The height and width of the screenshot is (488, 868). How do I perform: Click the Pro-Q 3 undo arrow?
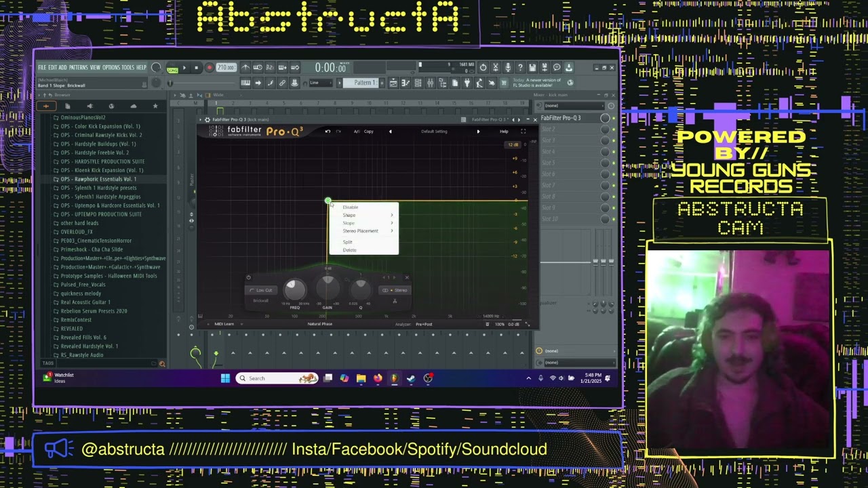coord(328,131)
